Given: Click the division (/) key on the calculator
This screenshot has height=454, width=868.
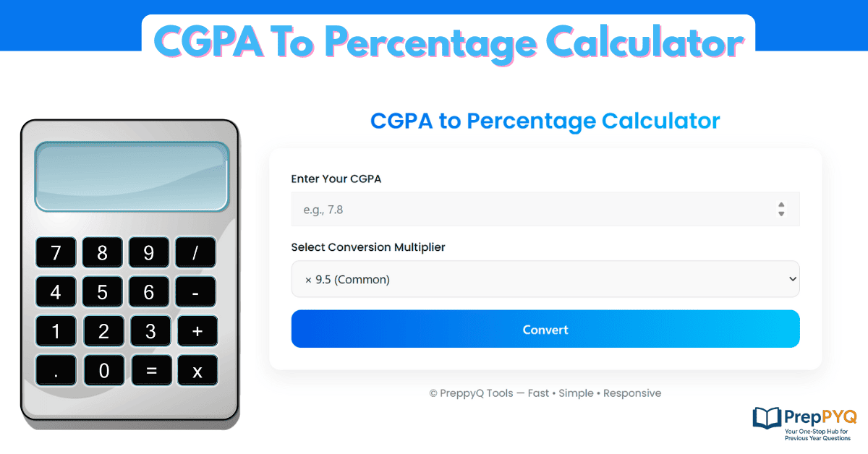Looking at the screenshot, I should tap(195, 252).
